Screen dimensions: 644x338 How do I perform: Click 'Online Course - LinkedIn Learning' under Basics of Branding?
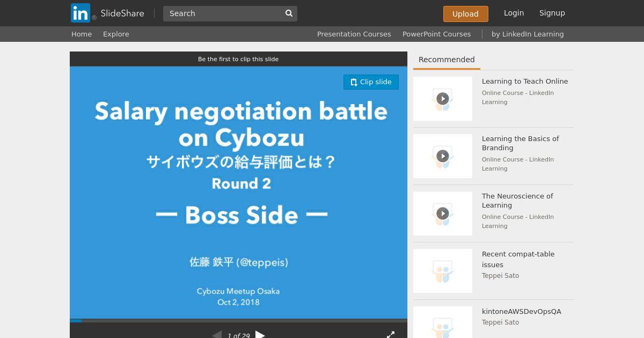click(x=518, y=164)
